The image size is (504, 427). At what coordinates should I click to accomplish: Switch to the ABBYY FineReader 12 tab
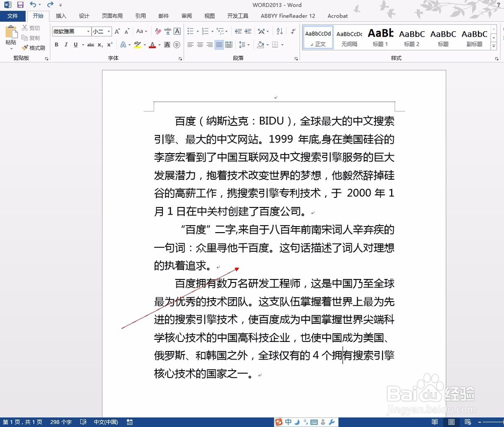click(x=288, y=16)
